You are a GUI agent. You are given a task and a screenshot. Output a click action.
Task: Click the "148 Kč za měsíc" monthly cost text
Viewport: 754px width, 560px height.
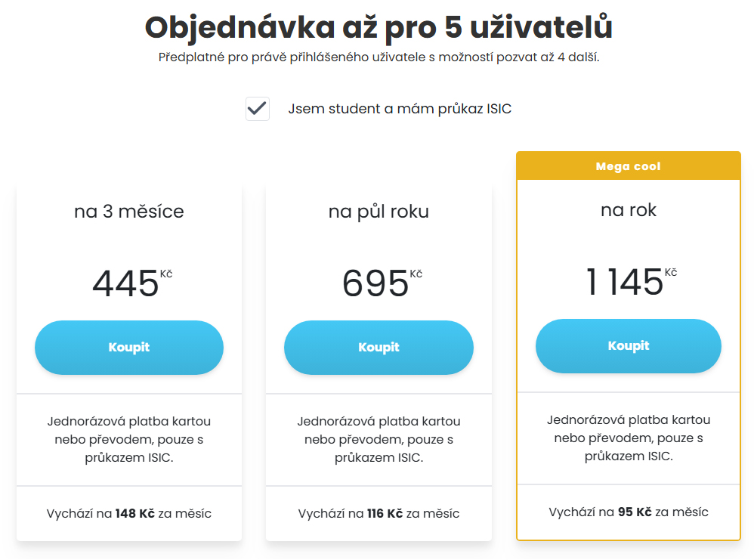coord(129,514)
